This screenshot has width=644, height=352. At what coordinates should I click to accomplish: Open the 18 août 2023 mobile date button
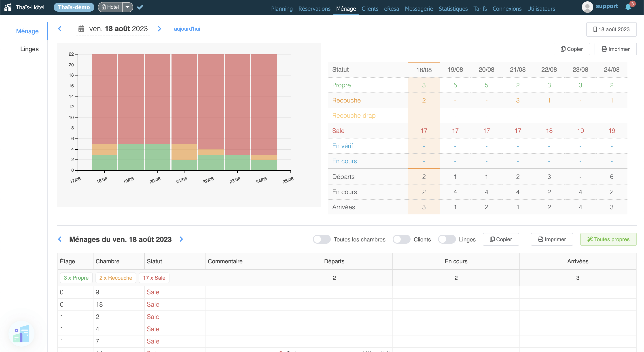click(611, 29)
